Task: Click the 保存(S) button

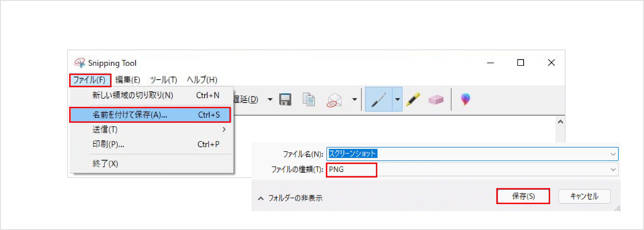Action: (523, 197)
